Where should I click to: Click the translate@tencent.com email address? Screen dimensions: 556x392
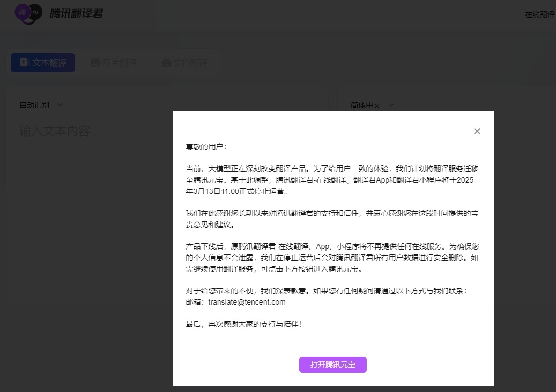click(x=247, y=301)
